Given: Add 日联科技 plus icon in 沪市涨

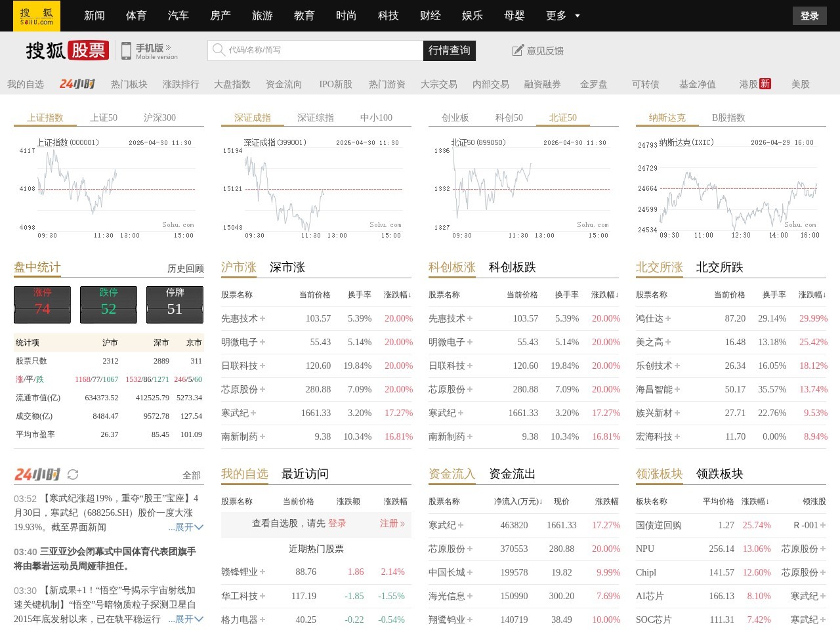Looking at the screenshot, I should point(262,366).
